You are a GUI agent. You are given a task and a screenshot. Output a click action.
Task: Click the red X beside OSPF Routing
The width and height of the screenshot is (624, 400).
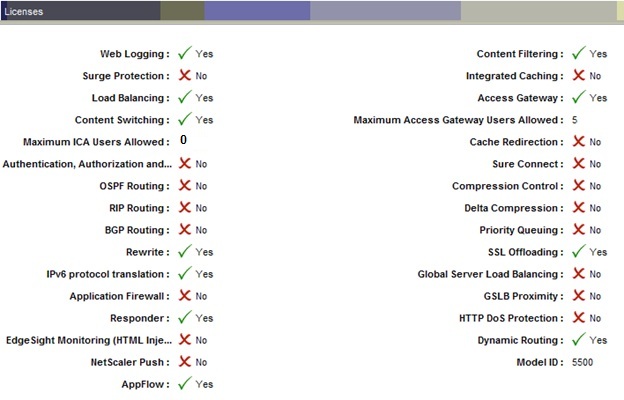[x=184, y=186]
